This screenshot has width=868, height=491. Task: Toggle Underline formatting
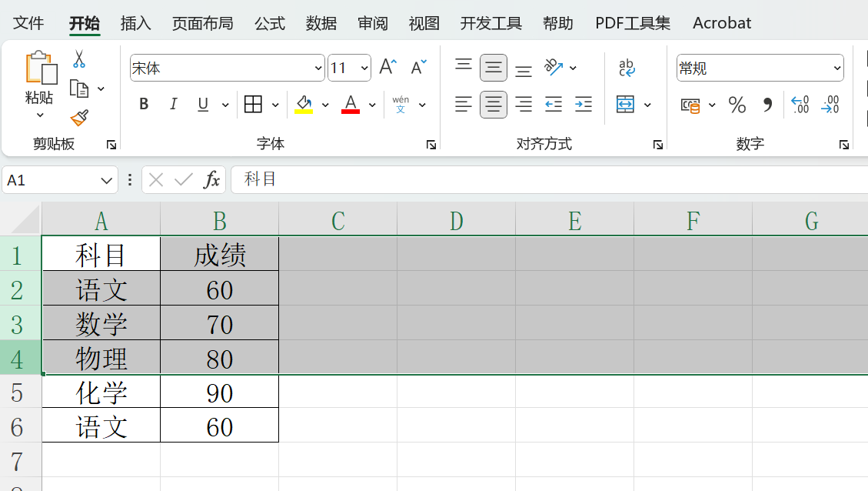click(x=203, y=104)
